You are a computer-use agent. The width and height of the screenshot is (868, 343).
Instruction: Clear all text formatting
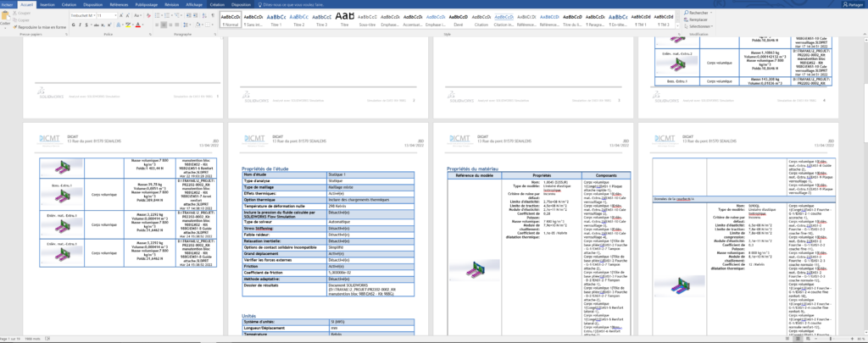click(x=148, y=15)
